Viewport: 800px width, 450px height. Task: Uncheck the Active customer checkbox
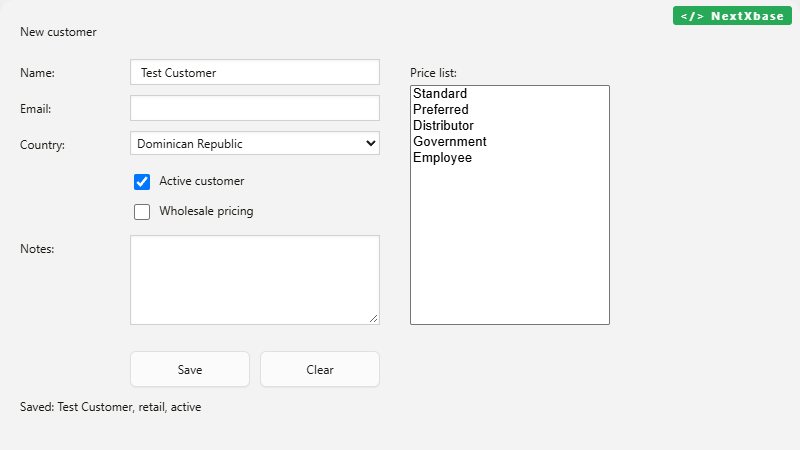142,182
